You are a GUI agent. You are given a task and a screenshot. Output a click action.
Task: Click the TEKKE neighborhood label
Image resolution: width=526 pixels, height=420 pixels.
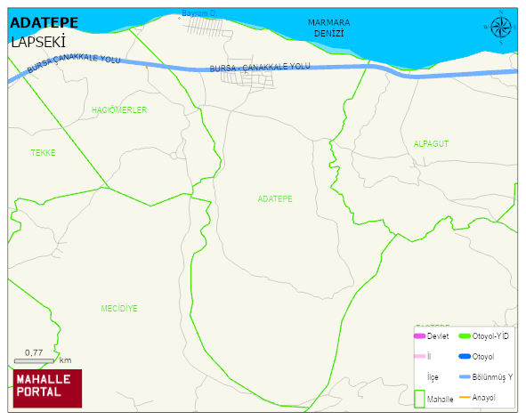[44, 153]
